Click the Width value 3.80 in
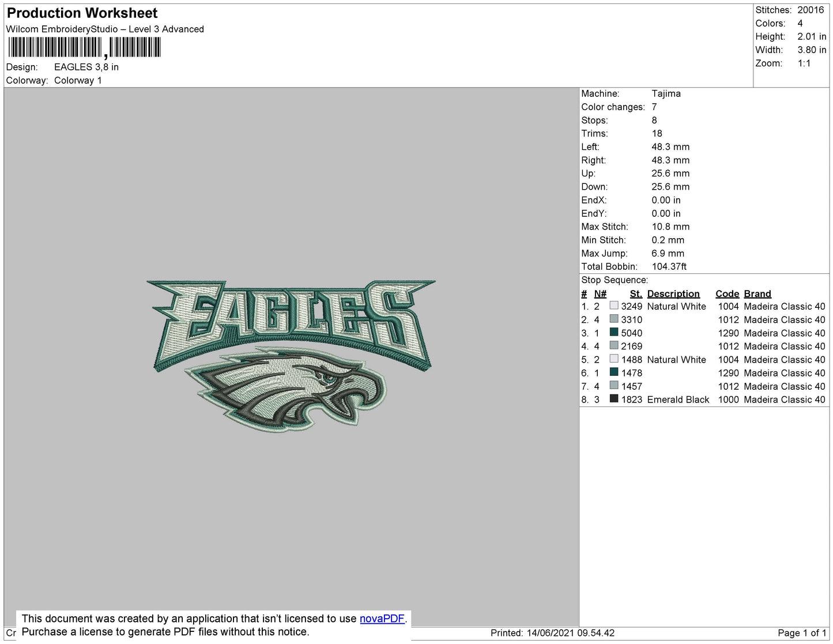 (812, 50)
